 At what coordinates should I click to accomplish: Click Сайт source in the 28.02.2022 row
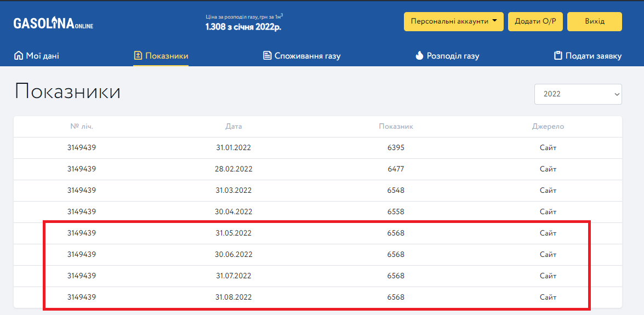coord(548,169)
